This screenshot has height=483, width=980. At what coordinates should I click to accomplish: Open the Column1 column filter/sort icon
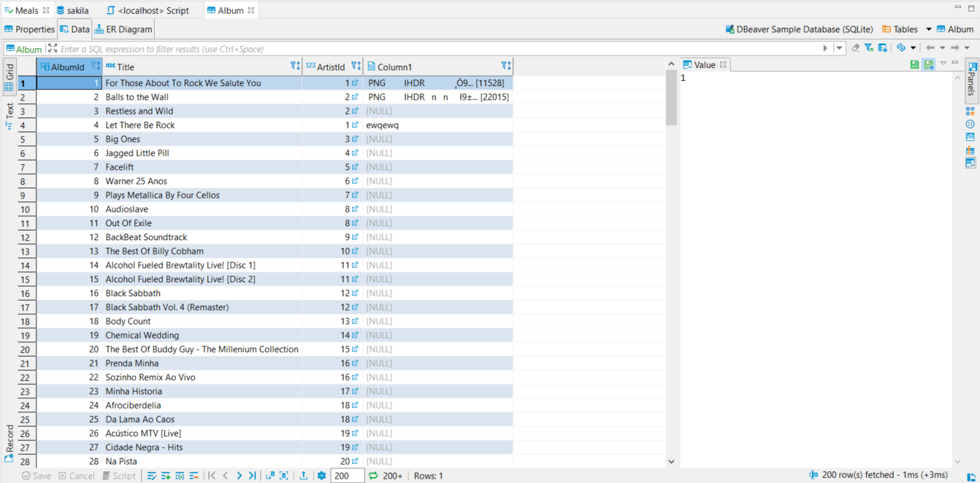click(x=506, y=66)
